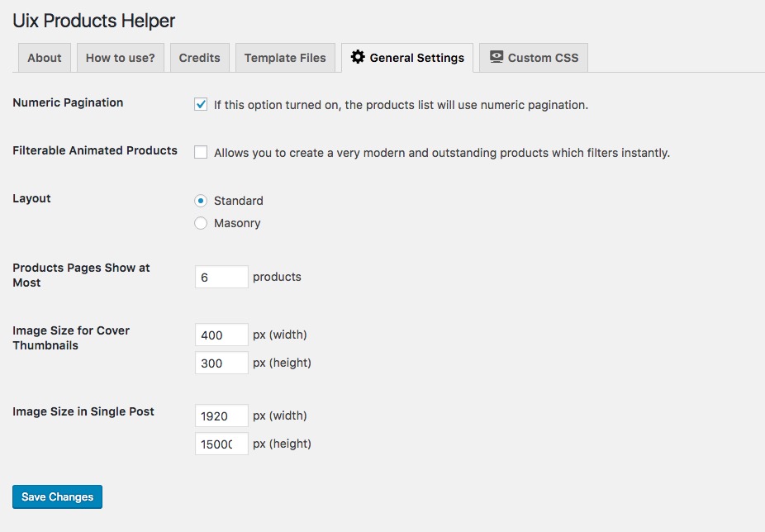Screen dimensions: 765x532
Task: Click the cover thumbnail height field
Action: [x=221, y=363]
